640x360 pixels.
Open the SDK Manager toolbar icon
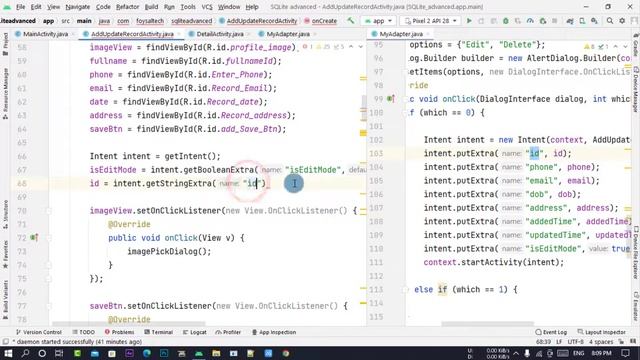[x=594, y=20]
